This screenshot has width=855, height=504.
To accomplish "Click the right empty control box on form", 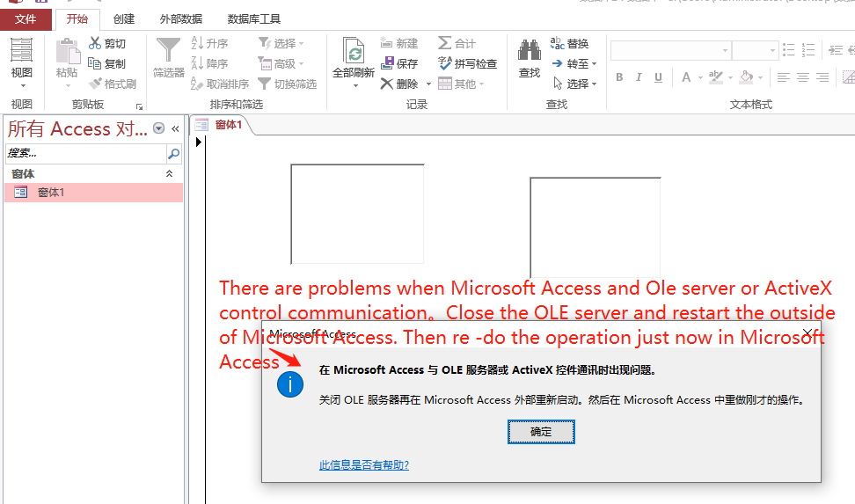I will click(x=595, y=228).
